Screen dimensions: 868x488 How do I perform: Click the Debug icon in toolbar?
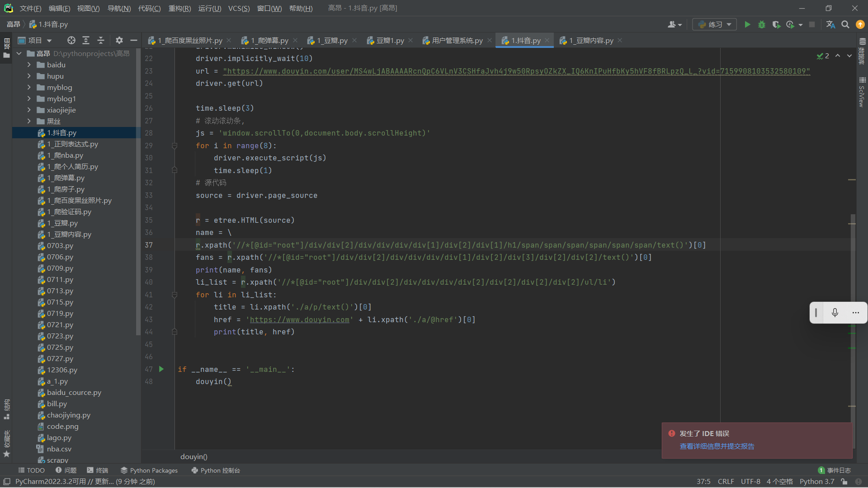[x=762, y=24]
